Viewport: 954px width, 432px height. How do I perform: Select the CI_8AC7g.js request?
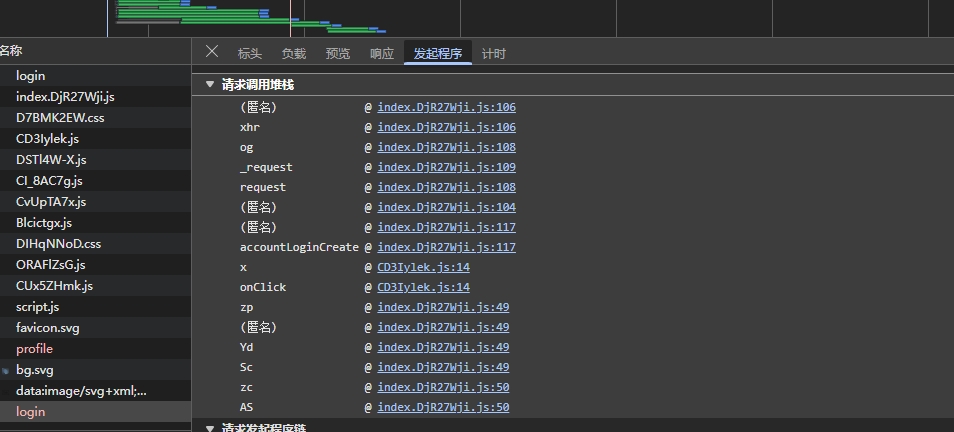pos(96,181)
